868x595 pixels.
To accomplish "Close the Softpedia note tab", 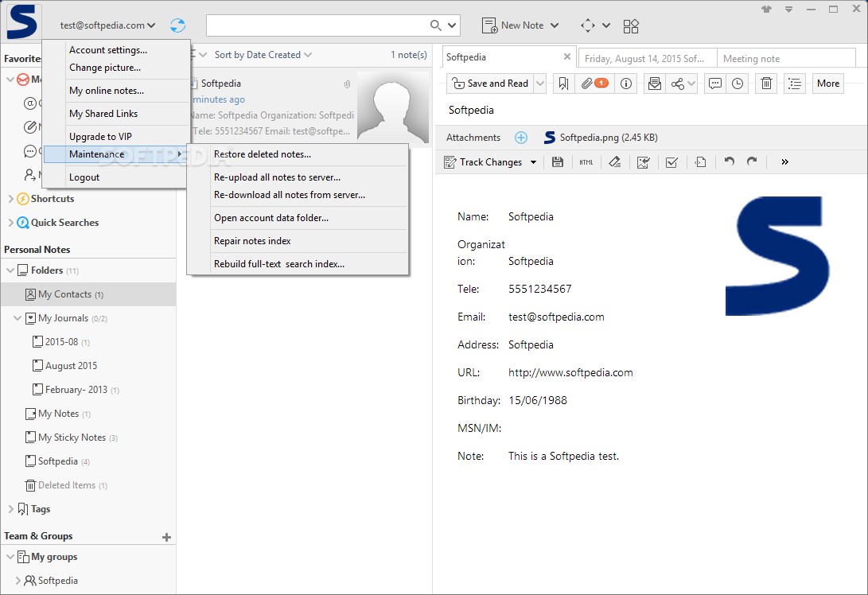I will click(566, 56).
